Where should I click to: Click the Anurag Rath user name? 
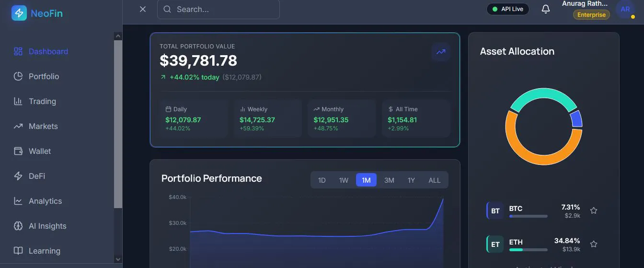[x=585, y=4]
